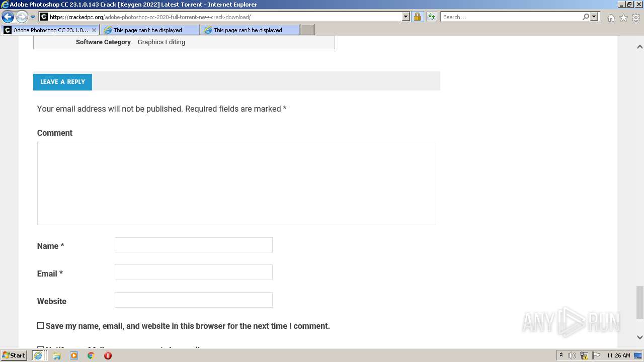Open the Favorites star icon
Screen dimensions: 644x362
pyautogui.click(x=623, y=18)
